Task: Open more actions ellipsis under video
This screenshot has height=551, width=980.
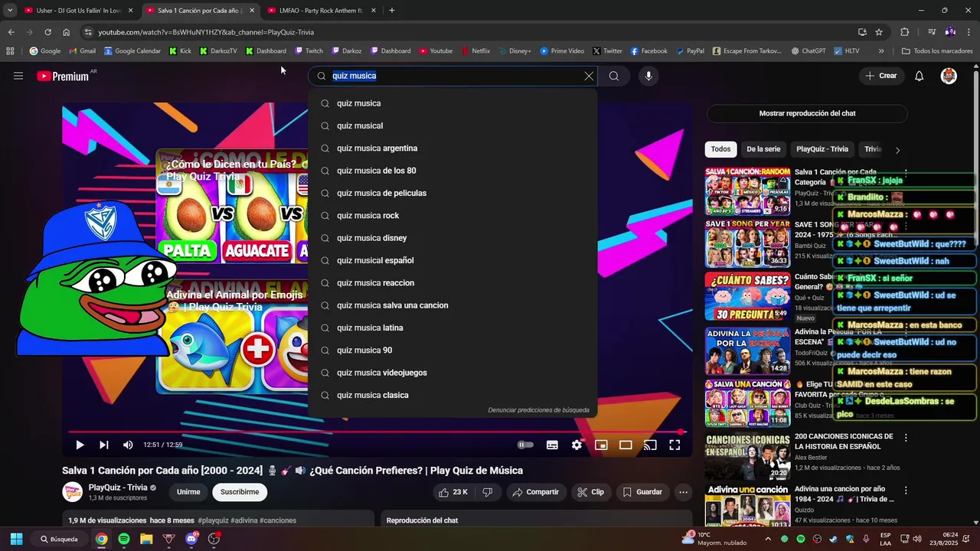Action: [x=684, y=492]
